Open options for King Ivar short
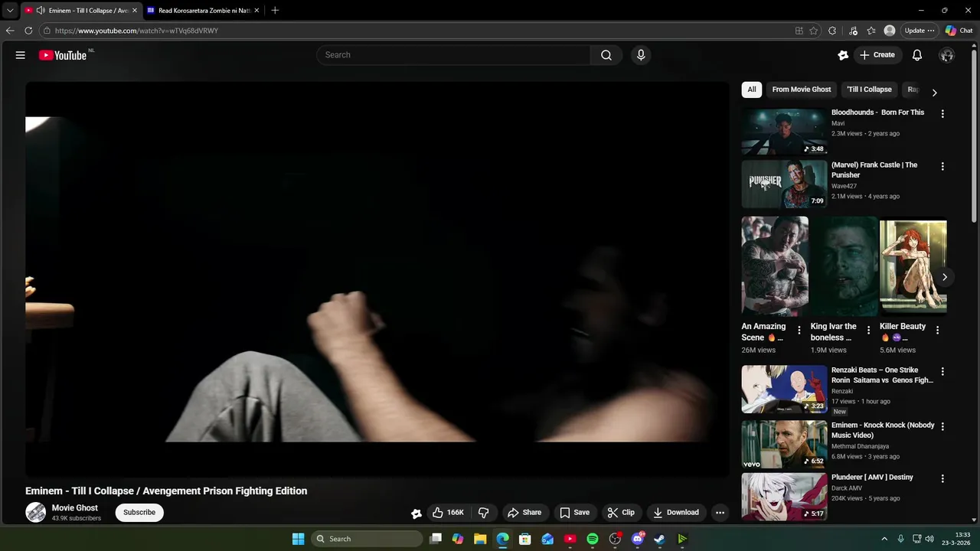 (x=868, y=331)
